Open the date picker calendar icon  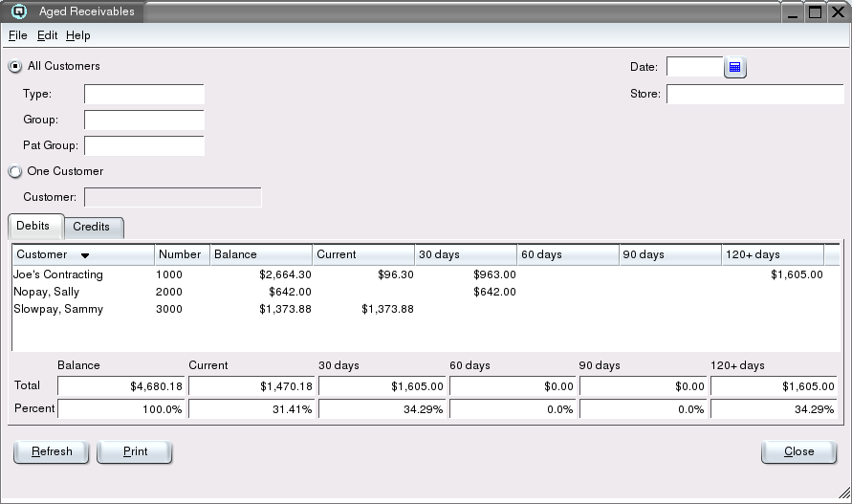pyautogui.click(x=734, y=67)
